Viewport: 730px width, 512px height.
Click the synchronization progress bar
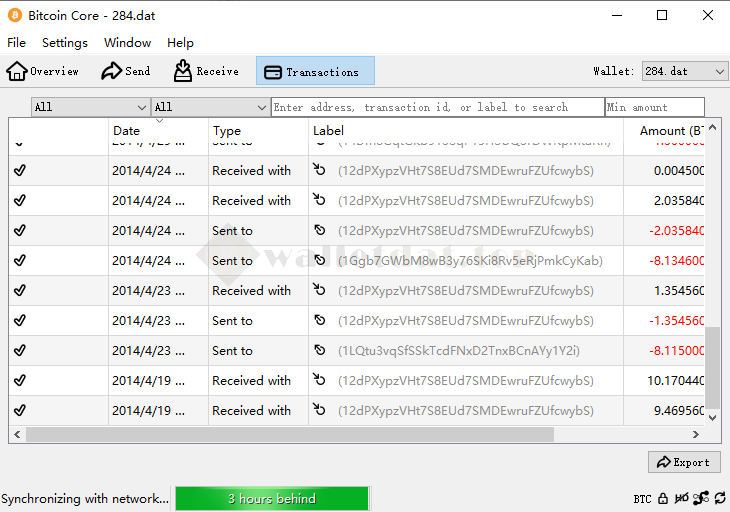coord(271,498)
